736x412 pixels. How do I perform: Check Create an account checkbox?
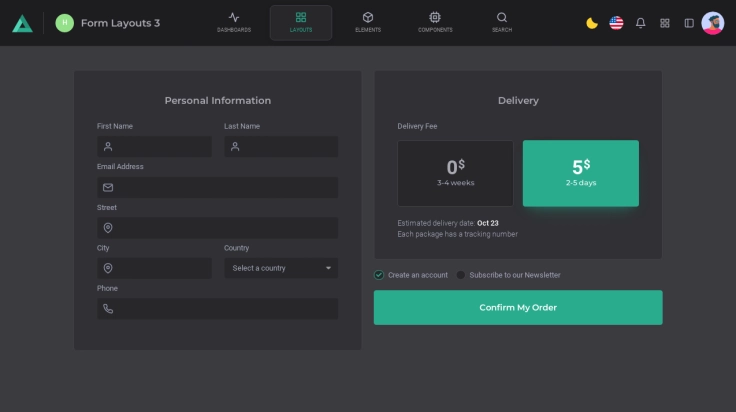click(379, 275)
